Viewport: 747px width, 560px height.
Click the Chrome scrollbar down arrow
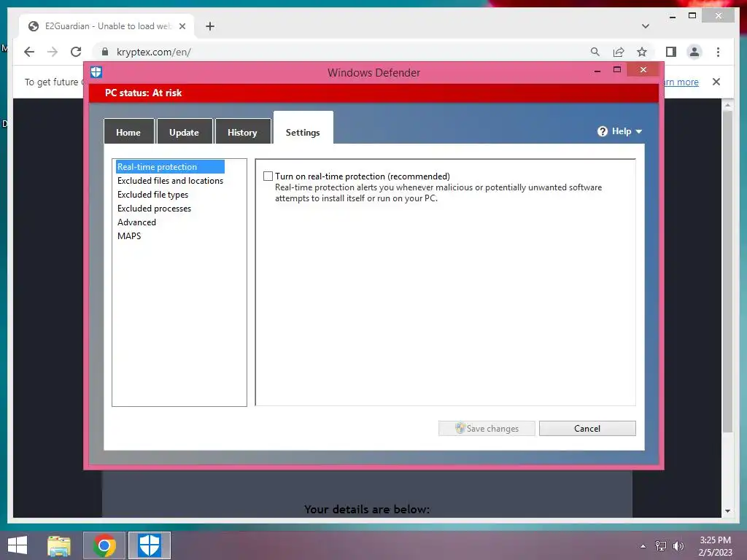[727, 511]
